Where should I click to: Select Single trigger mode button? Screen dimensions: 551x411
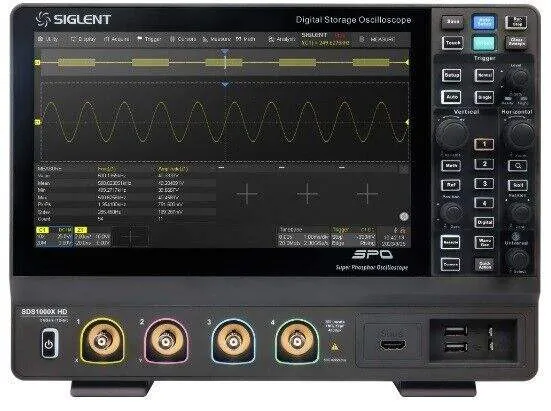tap(484, 97)
